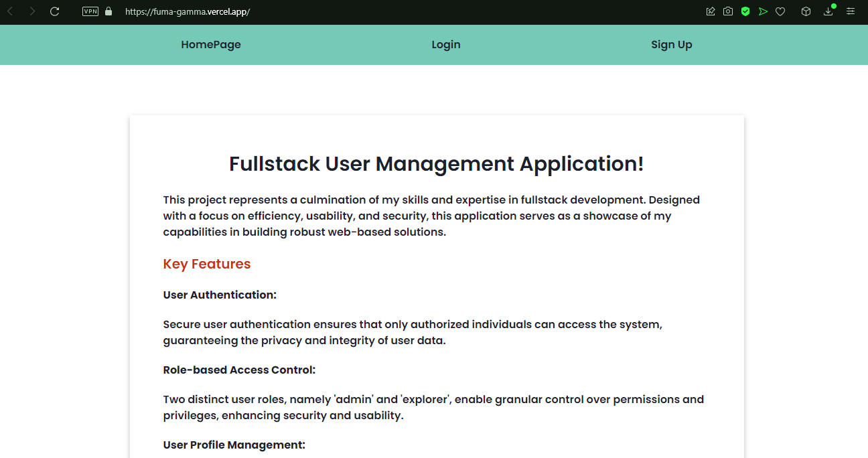Click Fullstack User Management Application title
Image resolution: width=868 pixels, height=458 pixels.
pyautogui.click(x=437, y=164)
